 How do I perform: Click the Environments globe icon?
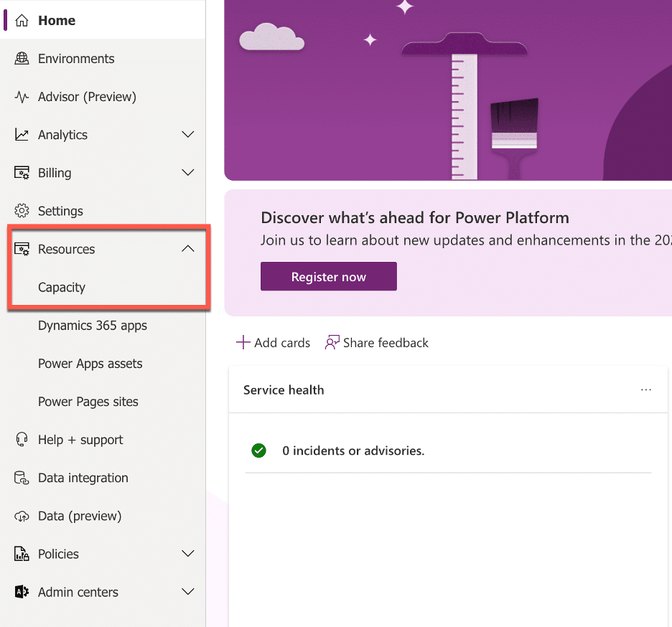[22, 59]
